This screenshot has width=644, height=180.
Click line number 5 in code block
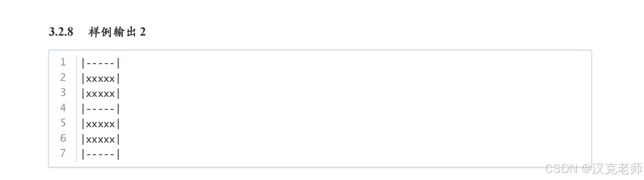coord(63,123)
